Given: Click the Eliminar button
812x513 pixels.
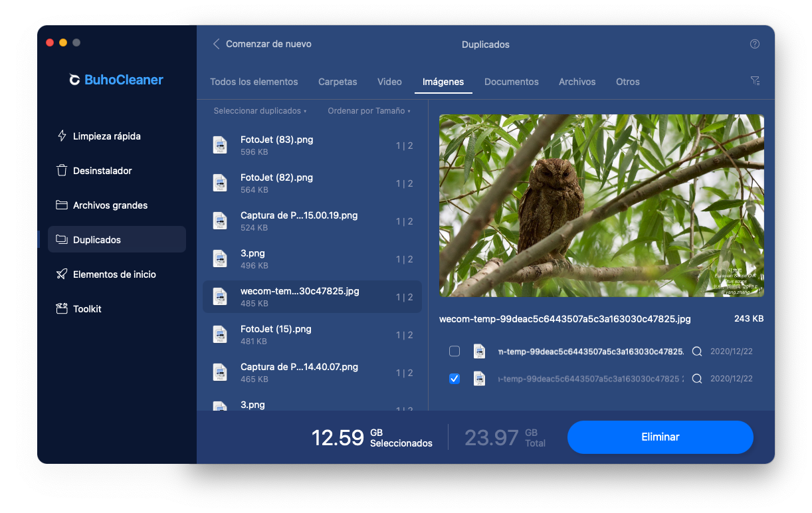Looking at the screenshot, I should point(660,437).
